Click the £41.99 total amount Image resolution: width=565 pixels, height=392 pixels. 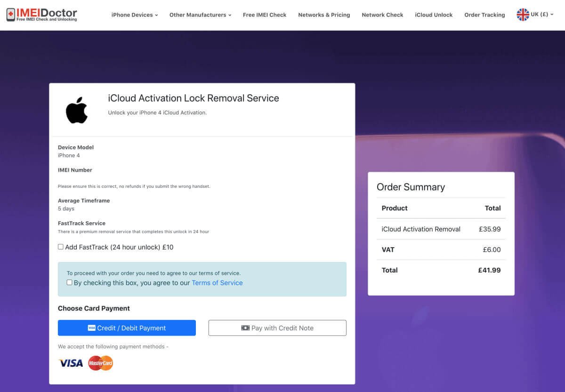pos(489,270)
